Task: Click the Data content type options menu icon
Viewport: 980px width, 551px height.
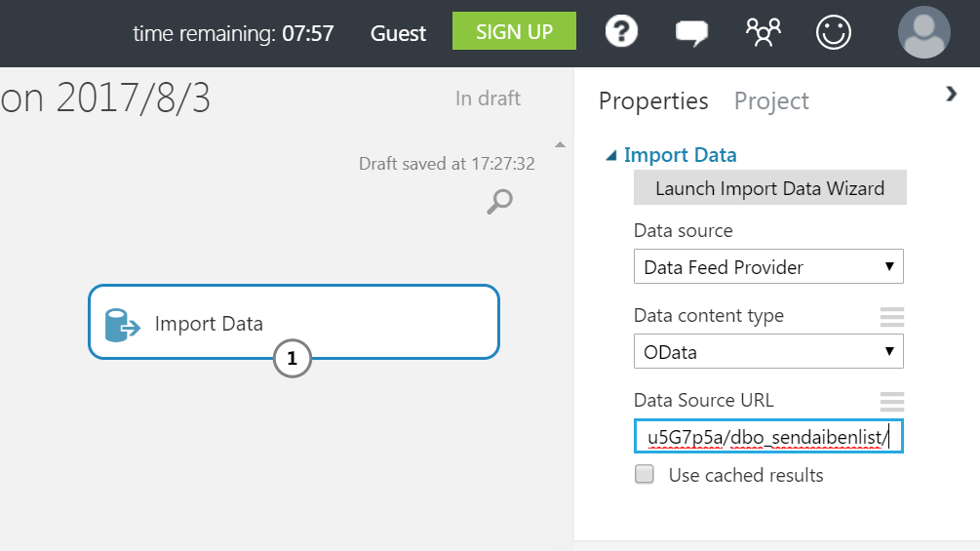Action: (x=892, y=317)
